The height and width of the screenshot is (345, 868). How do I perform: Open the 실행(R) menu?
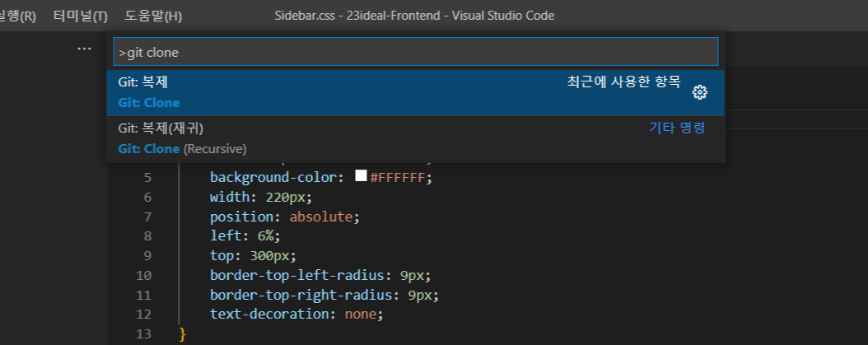[18, 16]
